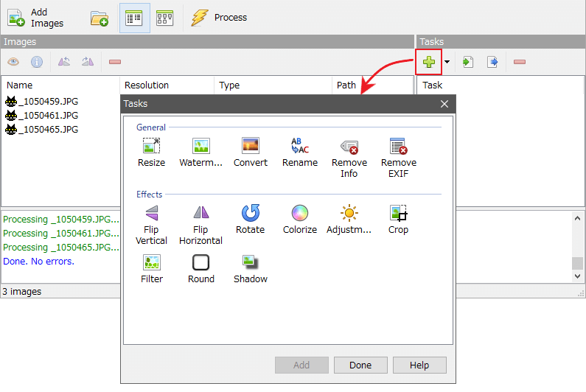Click the green plus add task button
586x392 pixels.
point(428,62)
